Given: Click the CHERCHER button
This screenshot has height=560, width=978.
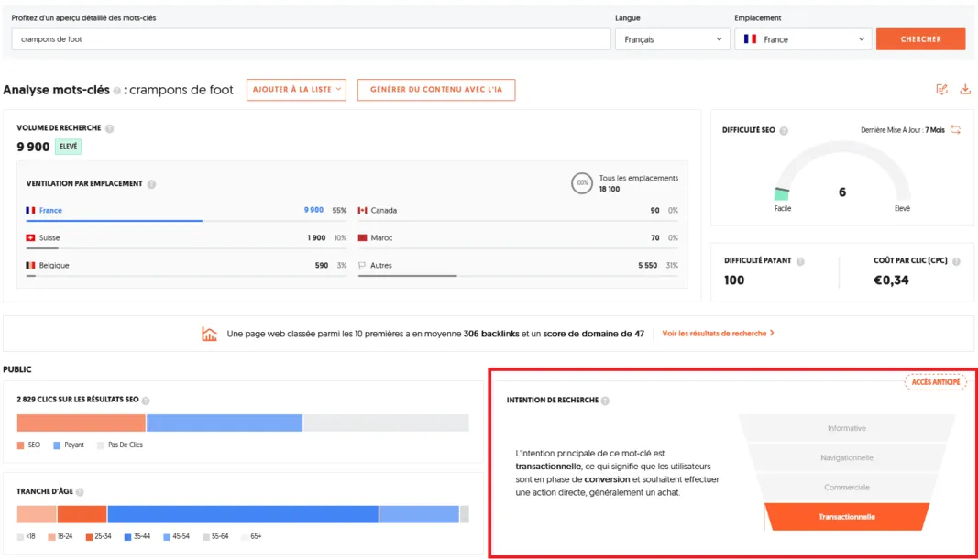Looking at the screenshot, I should click(x=920, y=39).
